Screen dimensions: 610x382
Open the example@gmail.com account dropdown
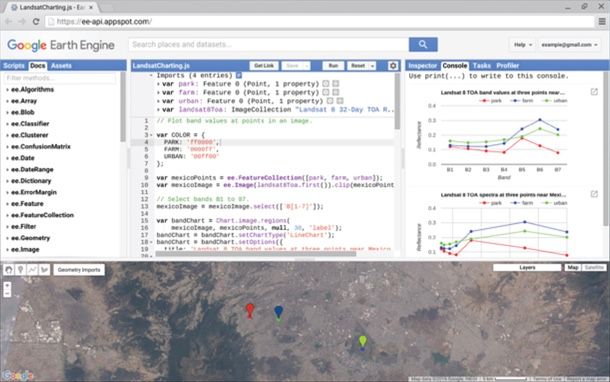tap(569, 45)
